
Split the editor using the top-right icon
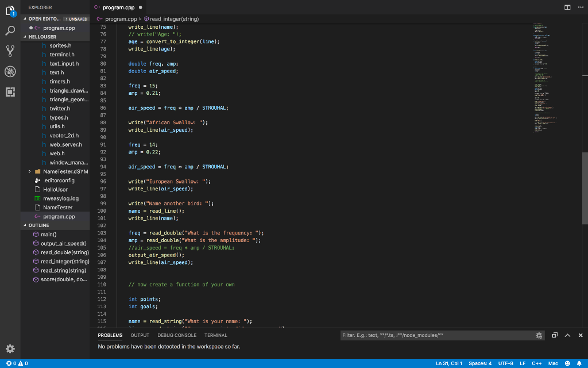pos(566,6)
